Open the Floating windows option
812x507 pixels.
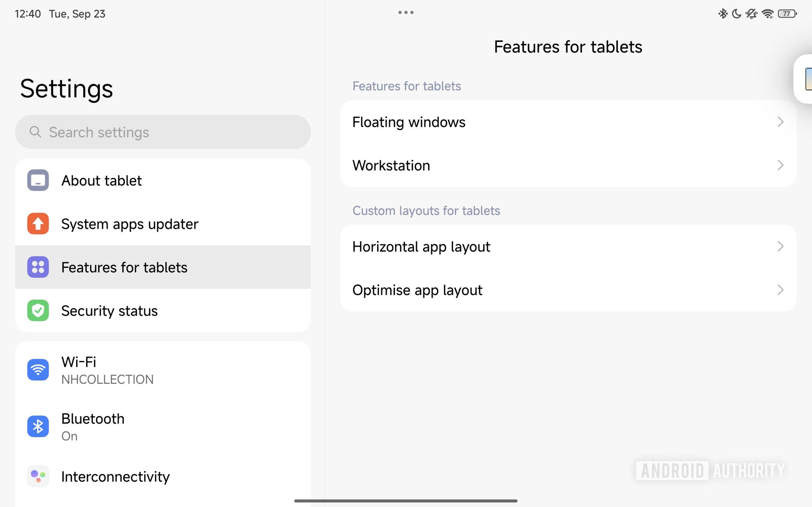coord(409,122)
